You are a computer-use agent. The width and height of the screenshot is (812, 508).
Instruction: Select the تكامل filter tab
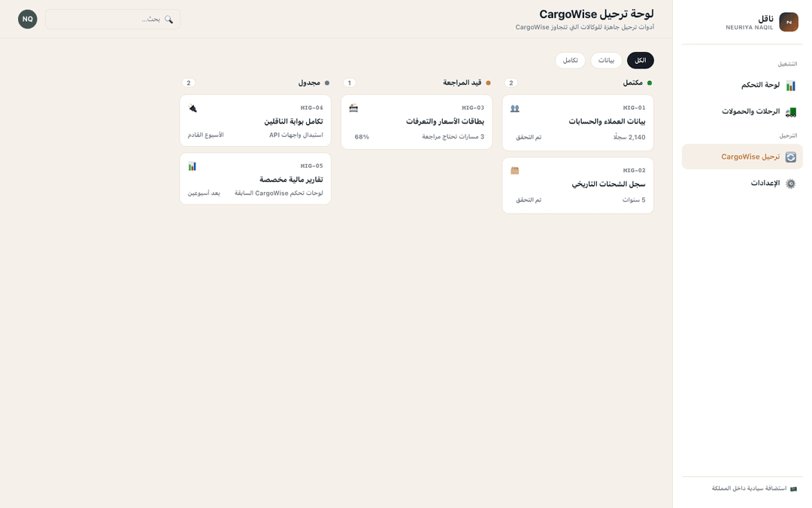tap(570, 61)
